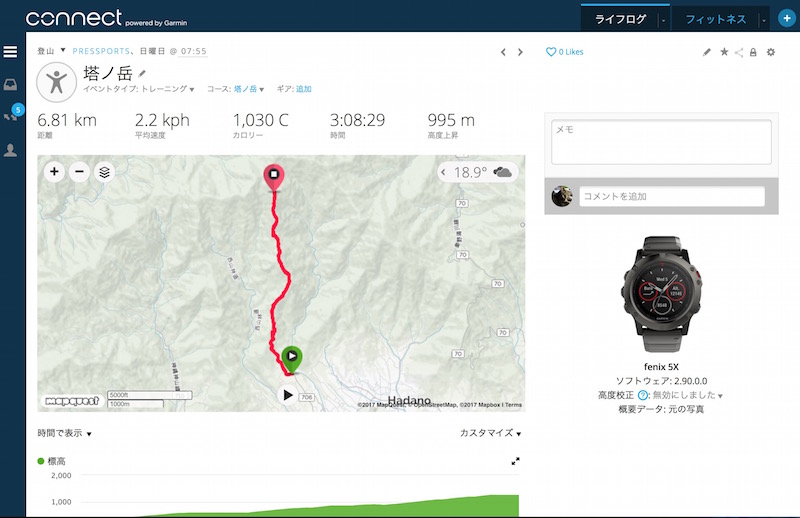This screenshot has width=800, height=518.
Task: Click the PRESSPORTS profile link
Action: pyautogui.click(x=101, y=51)
